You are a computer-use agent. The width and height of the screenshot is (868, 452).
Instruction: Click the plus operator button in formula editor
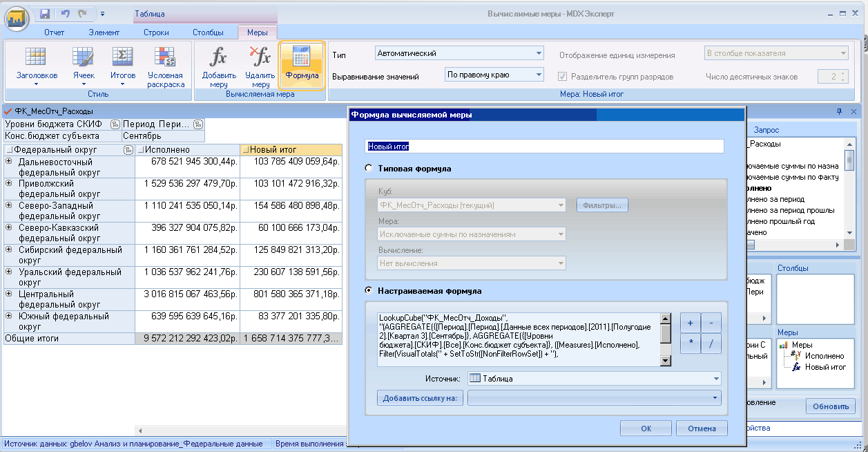pos(691,322)
